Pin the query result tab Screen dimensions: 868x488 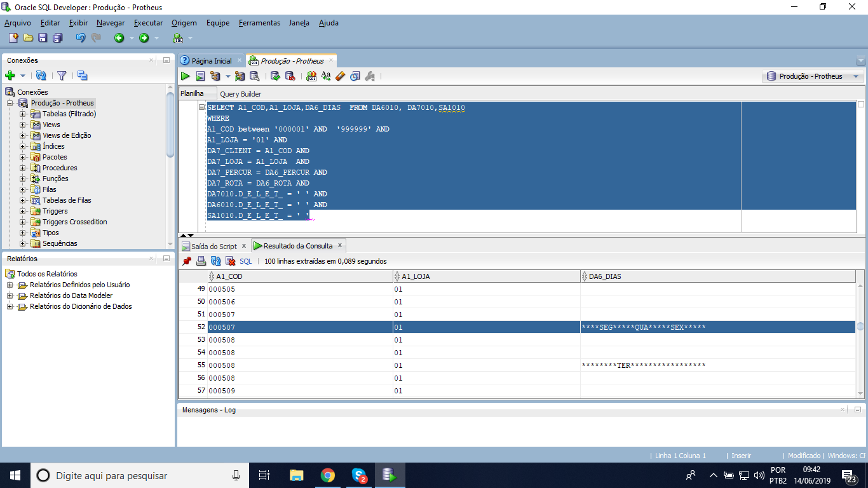pos(186,261)
